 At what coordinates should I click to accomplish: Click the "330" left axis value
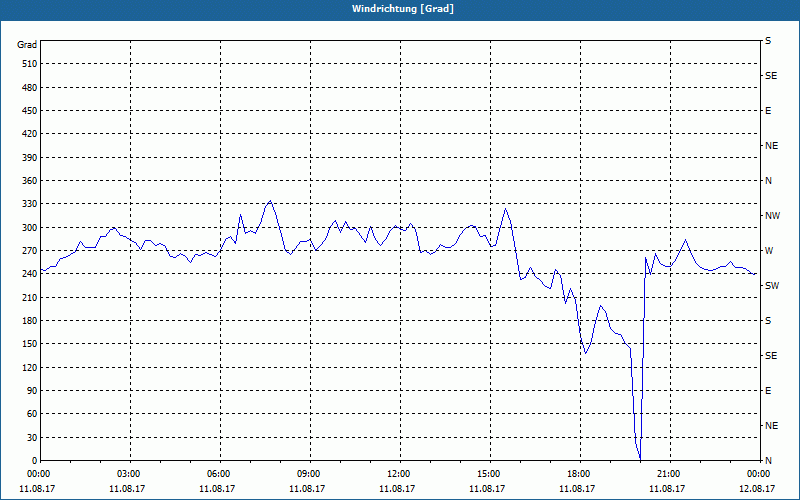(x=30, y=204)
